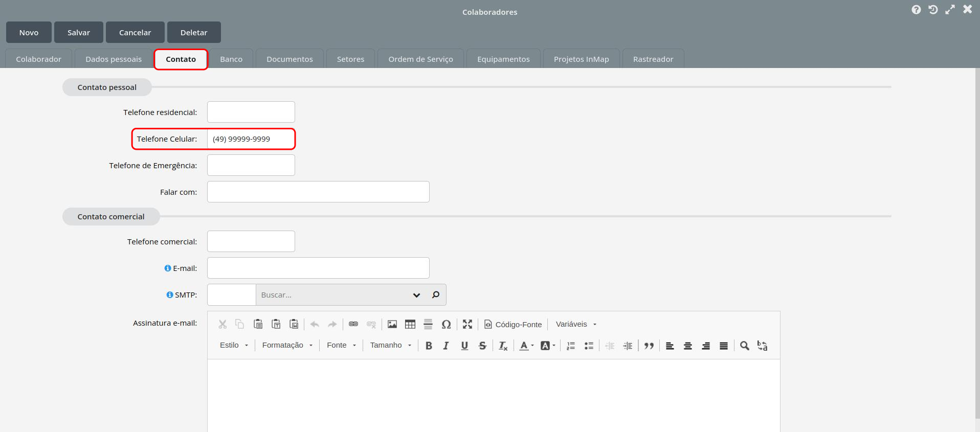This screenshot has height=432, width=980.
Task: Switch to the Dados pessoais tab
Action: [114, 59]
